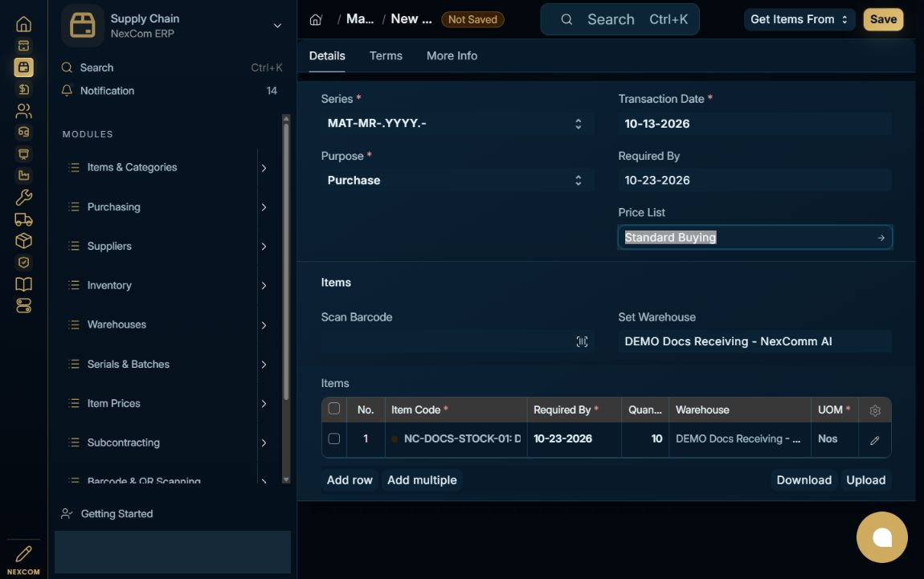Open the items table settings gear
Viewport: 924px width, 579px height.
[875, 410]
